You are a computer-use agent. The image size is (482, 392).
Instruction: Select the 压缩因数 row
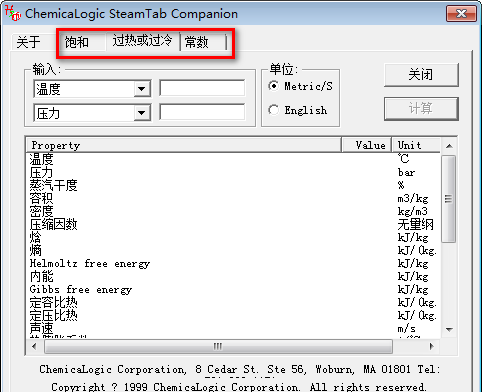point(233,224)
